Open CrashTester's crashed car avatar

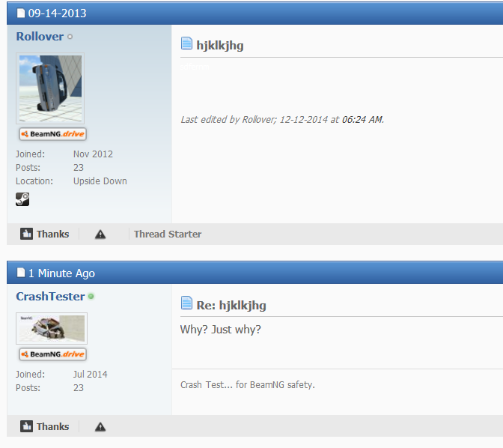point(52,328)
